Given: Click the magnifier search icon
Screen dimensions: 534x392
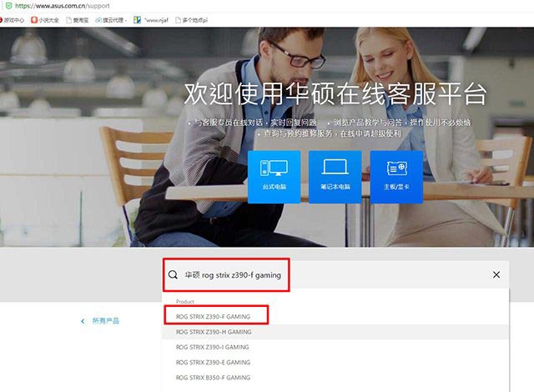Looking at the screenshot, I should (x=173, y=274).
